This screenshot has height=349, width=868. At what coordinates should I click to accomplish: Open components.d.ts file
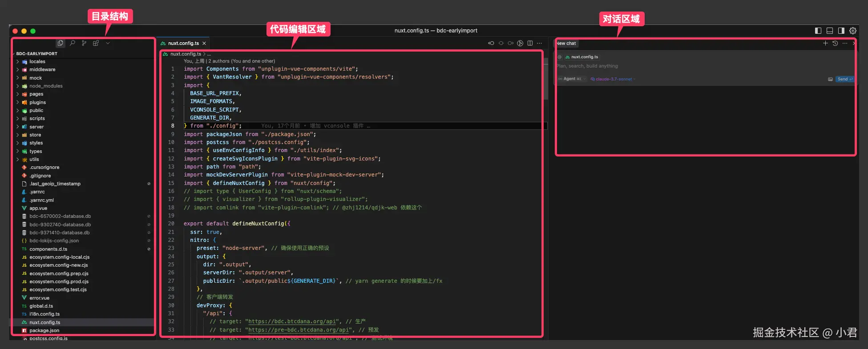[x=48, y=249]
